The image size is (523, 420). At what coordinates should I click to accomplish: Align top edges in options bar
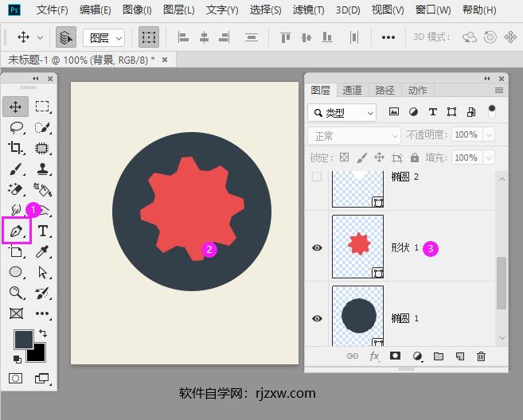pos(286,37)
